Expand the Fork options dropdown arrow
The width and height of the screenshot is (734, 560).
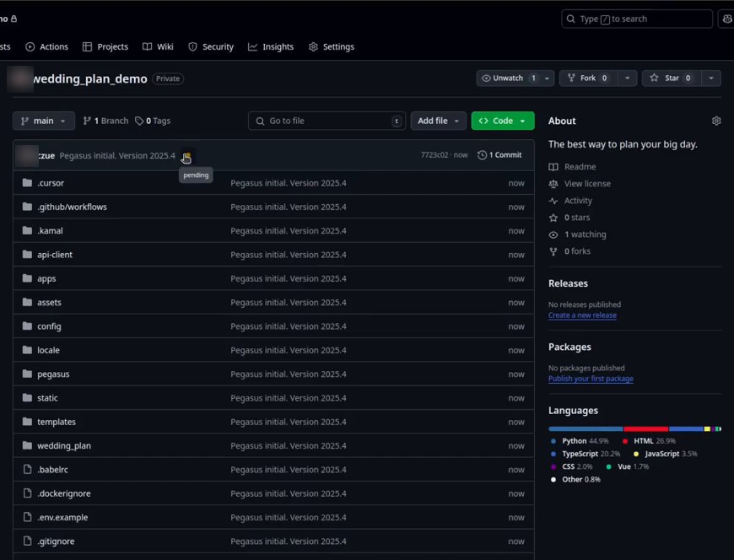tap(627, 78)
